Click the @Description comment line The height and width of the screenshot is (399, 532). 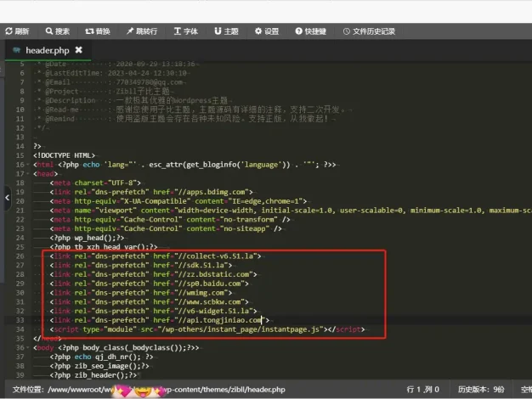132,101
